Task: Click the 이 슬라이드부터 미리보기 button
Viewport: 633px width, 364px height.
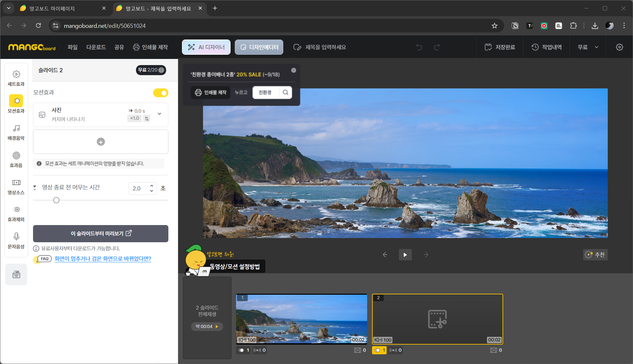Action: click(x=101, y=233)
